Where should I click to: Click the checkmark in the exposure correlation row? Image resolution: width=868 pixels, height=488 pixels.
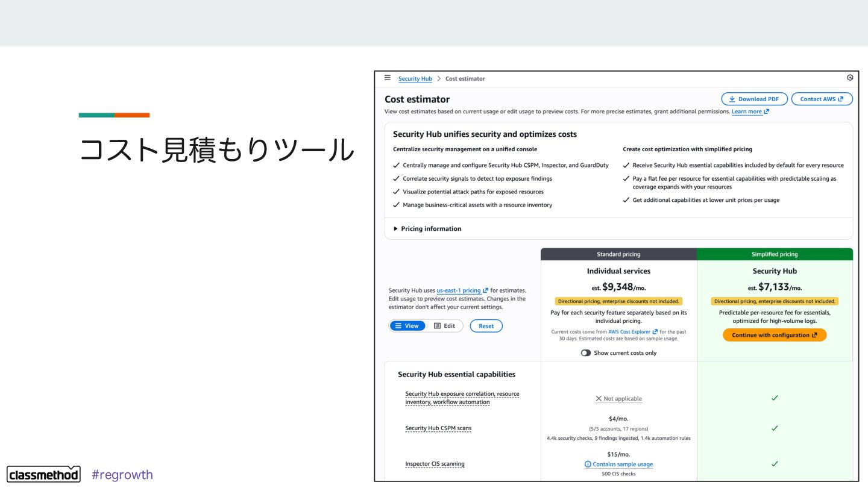[x=775, y=398]
